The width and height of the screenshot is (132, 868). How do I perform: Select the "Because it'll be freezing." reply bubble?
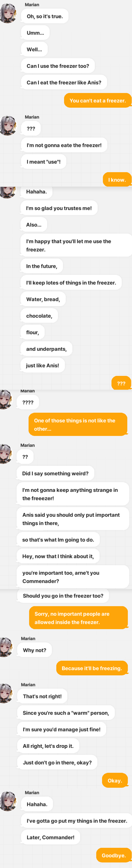[x=92, y=668]
